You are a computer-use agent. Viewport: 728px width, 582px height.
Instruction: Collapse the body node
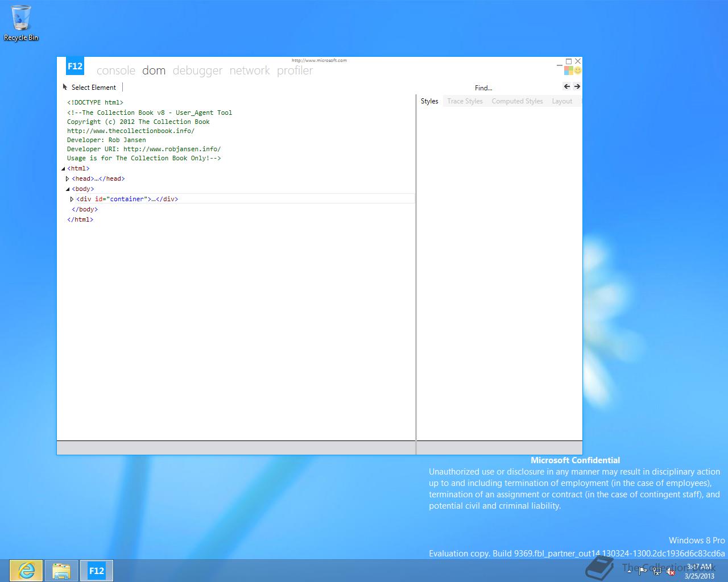pos(68,189)
